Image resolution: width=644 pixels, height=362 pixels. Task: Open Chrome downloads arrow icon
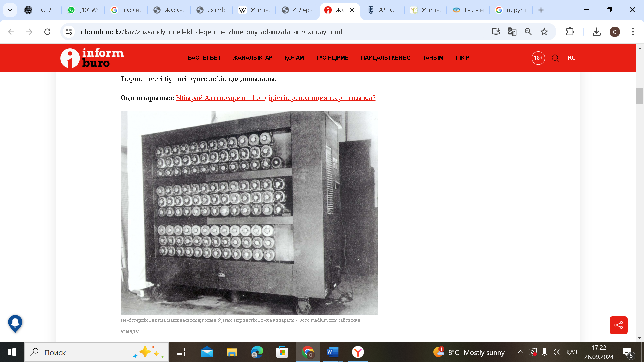point(596,32)
